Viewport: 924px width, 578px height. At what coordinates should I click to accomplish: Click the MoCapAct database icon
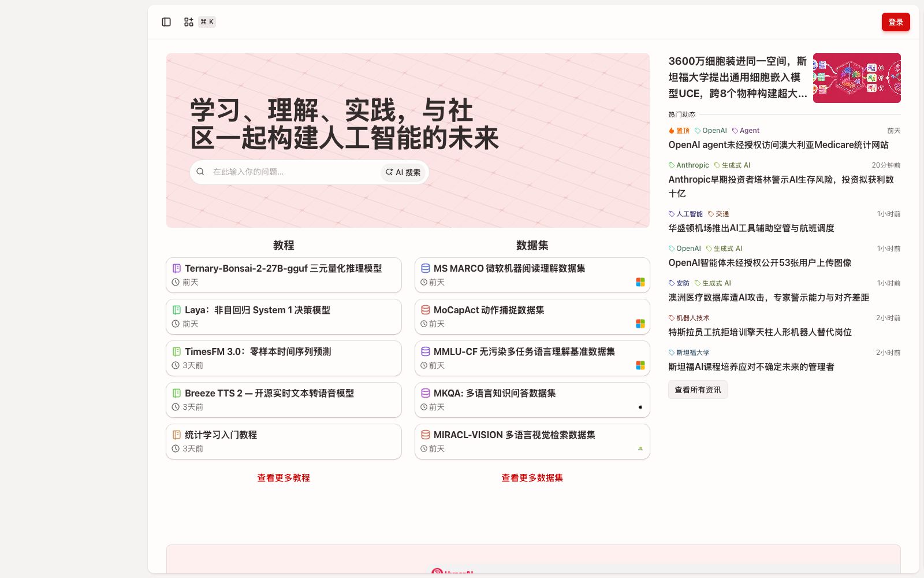point(426,310)
